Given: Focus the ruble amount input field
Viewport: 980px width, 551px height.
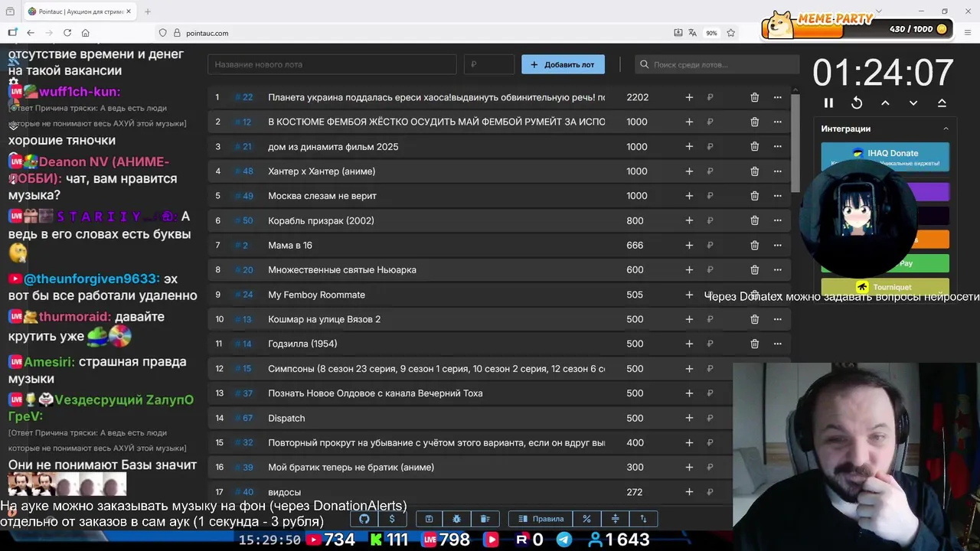Looking at the screenshot, I should pos(489,64).
